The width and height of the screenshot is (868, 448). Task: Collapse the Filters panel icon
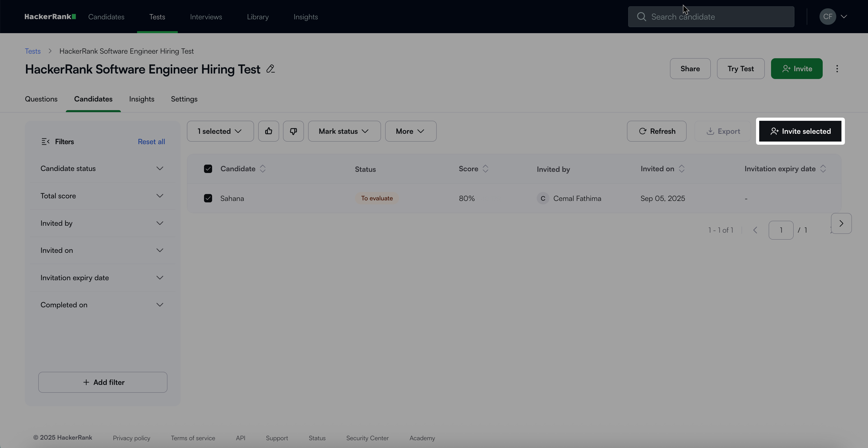click(x=46, y=142)
